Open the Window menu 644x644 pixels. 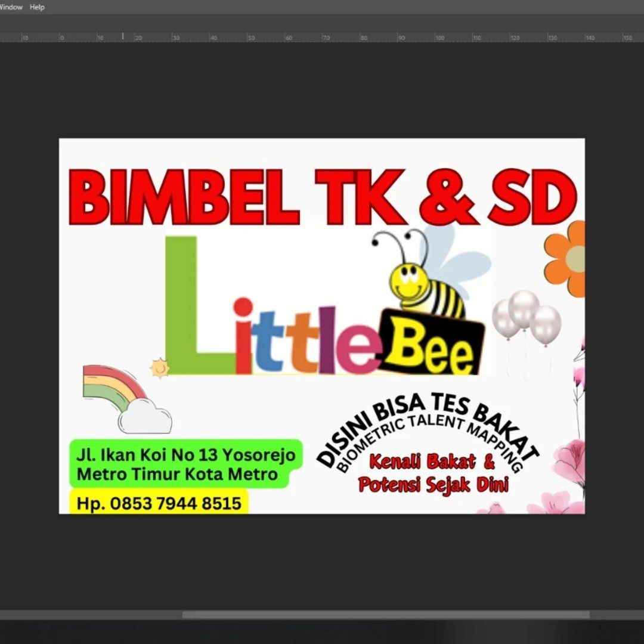tap(11, 7)
